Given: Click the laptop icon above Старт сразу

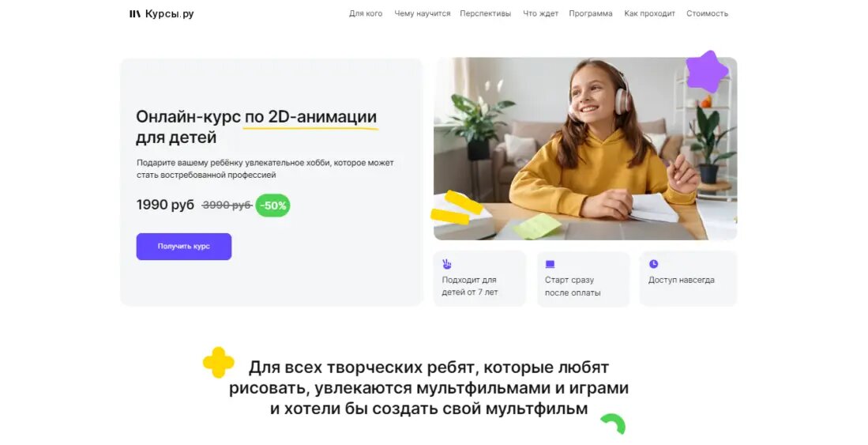Looking at the screenshot, I should pyautogui.click(x=550, y=264).
